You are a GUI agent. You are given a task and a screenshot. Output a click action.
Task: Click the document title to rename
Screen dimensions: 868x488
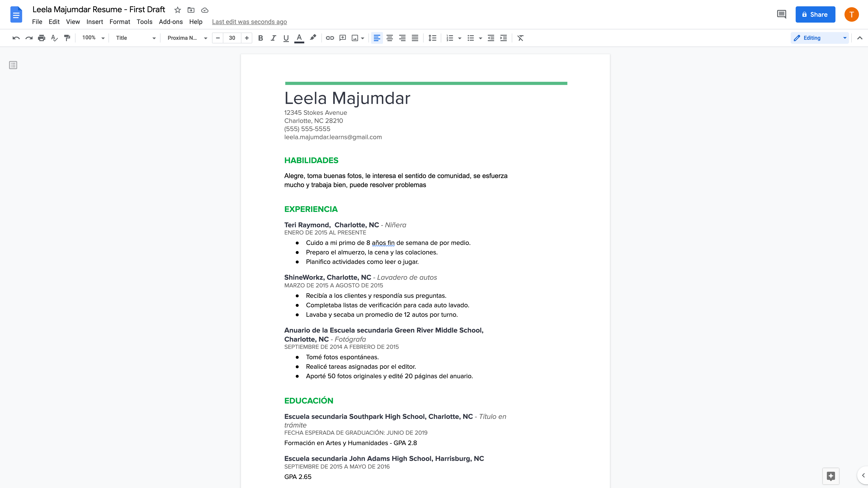pos(99,10)
